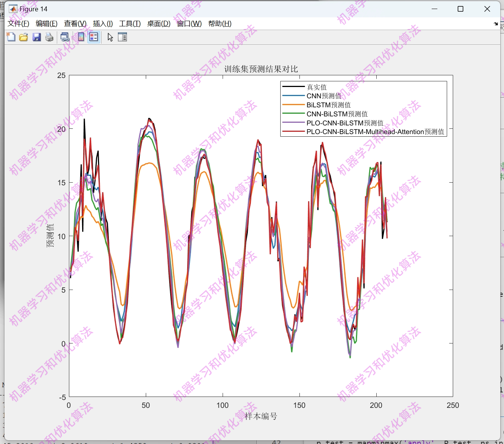Click the legend entry CNN预测值
Viewport: 504px width, 444px height.
click(324, 96)
